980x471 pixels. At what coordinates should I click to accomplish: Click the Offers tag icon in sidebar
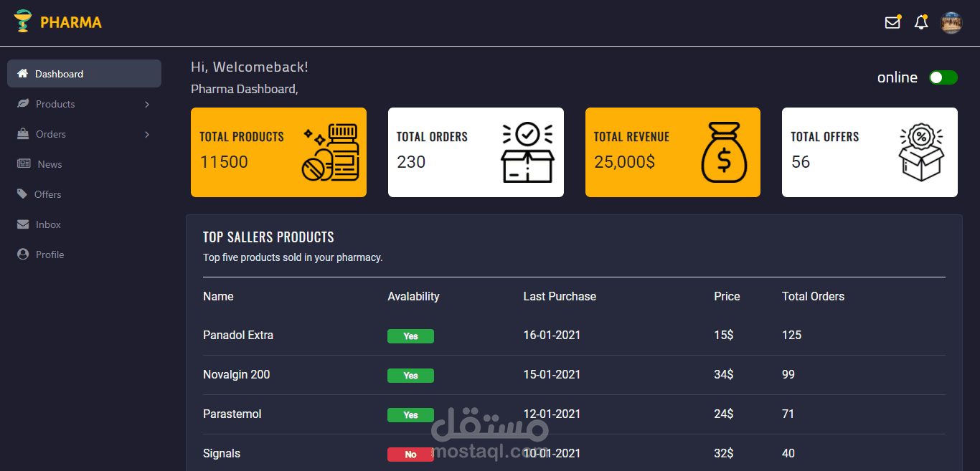pos(24,194)
